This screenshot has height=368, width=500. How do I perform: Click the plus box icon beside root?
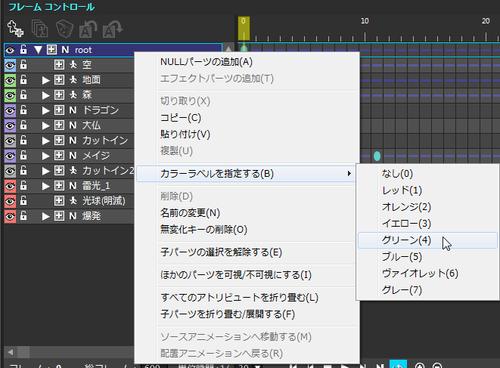click(52, 50)
